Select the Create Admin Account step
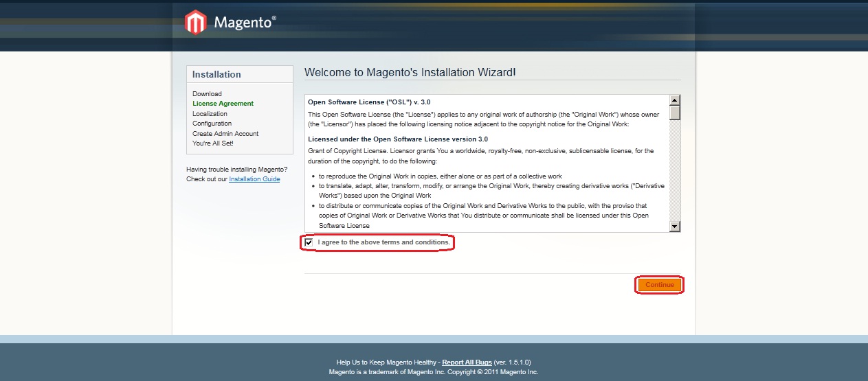The width and height of the screenshot is (868, 381). tap(225, 134)
